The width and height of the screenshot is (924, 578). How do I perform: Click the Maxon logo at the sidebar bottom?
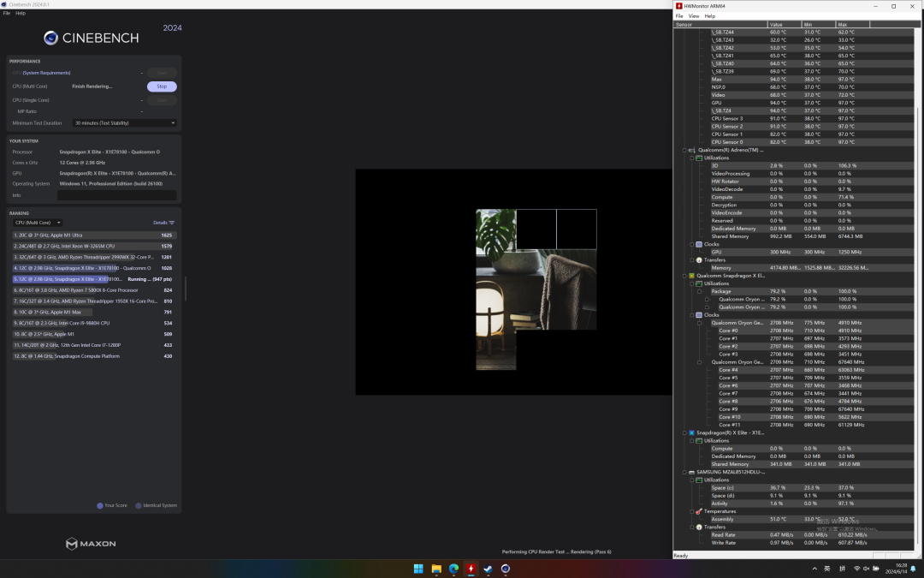(90, 543)
